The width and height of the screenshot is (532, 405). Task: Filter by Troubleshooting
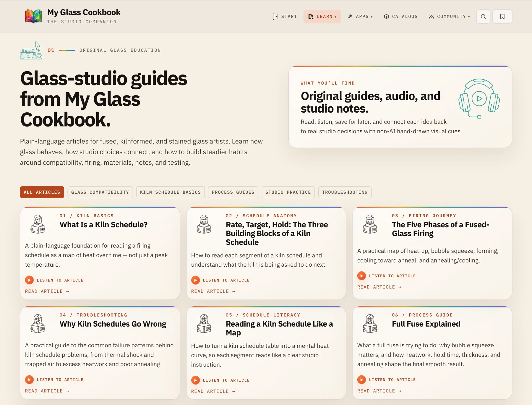pyautogui.click(x=345, y=192)
